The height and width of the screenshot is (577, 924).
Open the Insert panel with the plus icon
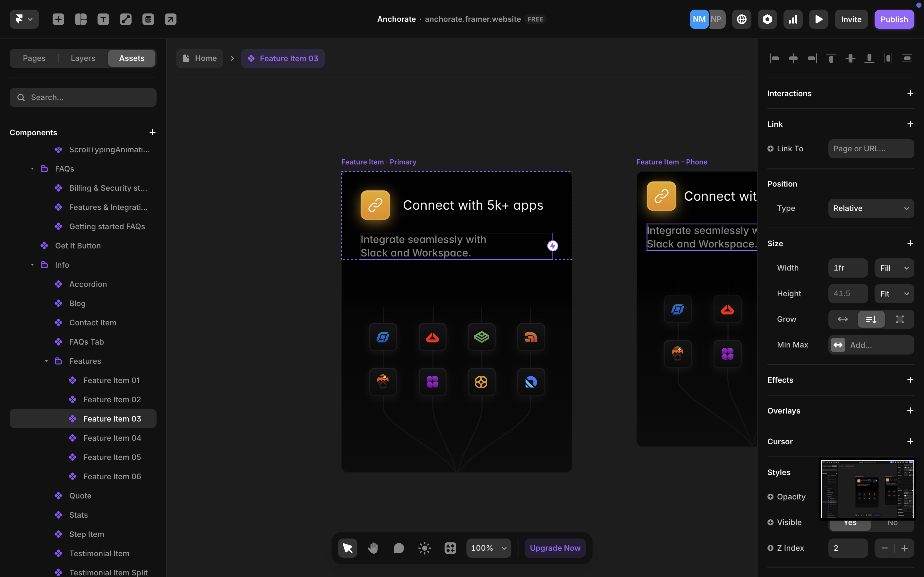pos(58,19)
